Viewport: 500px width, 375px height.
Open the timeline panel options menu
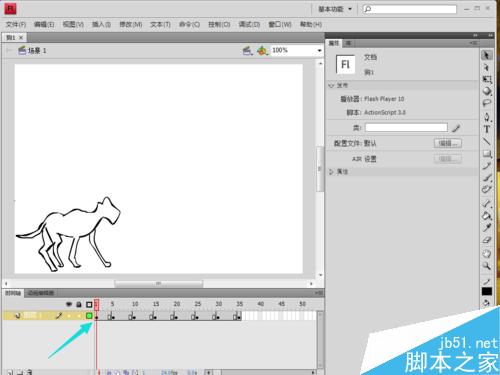pos(318,293)
